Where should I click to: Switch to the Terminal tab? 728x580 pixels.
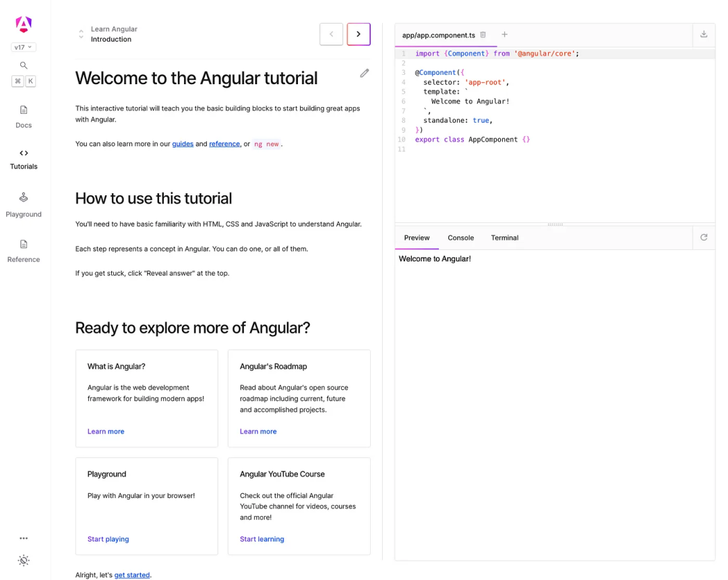pos(505,238)
